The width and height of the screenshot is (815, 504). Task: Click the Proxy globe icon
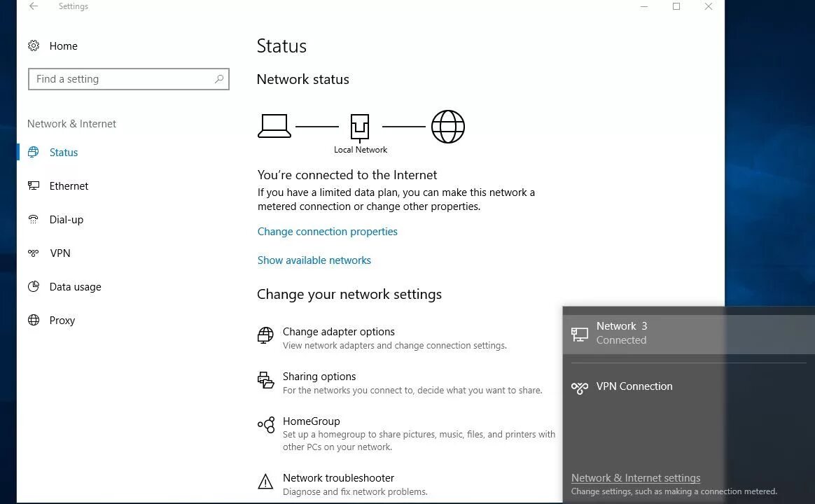[34, 320]
